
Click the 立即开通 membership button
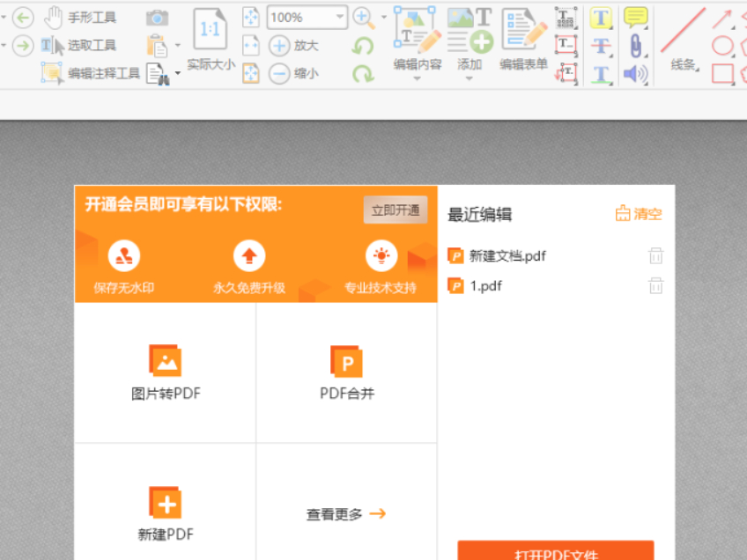click(x=396, y=210)
